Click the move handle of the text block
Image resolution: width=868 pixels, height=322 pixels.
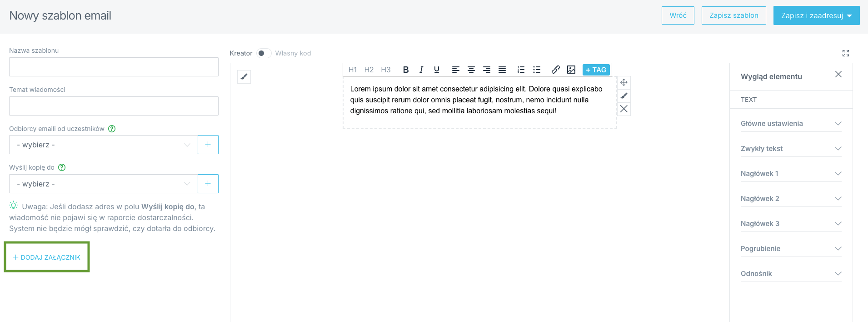click(624, 82)
